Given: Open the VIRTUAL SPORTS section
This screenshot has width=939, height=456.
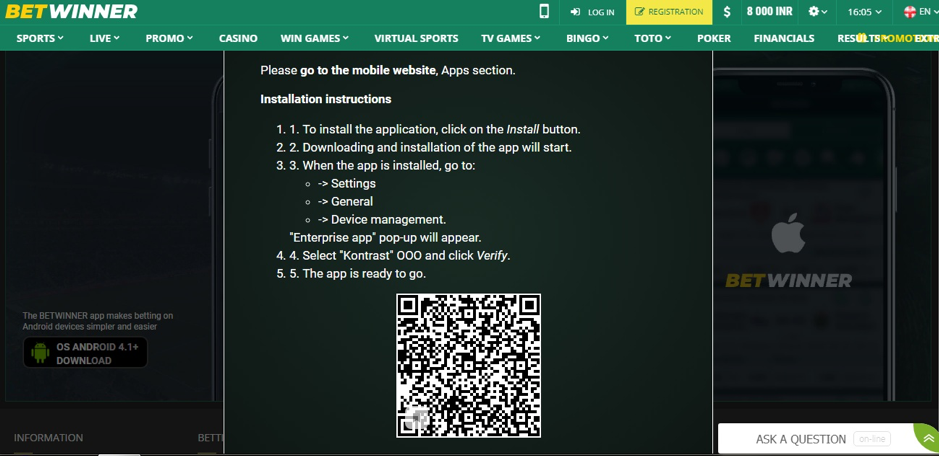Looking at the screenshot, I should click(416, 38).
